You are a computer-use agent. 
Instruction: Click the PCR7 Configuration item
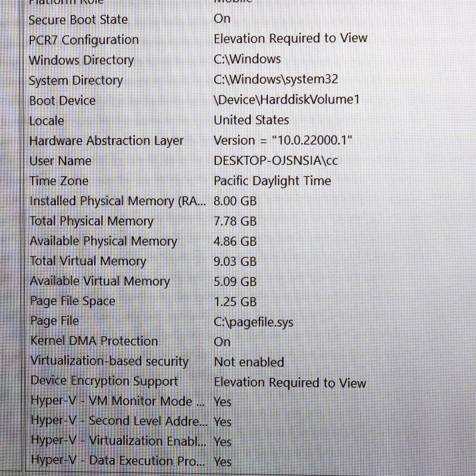[x=83, y=40]
